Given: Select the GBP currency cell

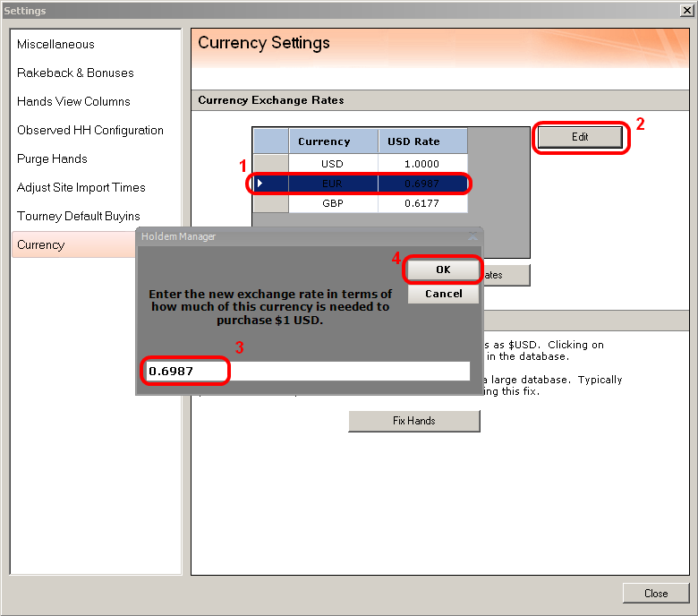Looking at the screenshot, I should click(x=333, y=203).
